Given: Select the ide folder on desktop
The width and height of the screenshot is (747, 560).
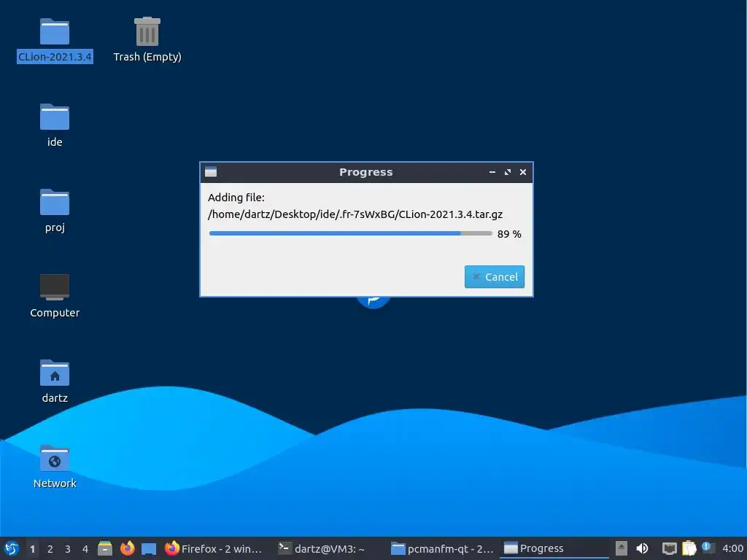Looking at the screenshot, I should [55, 125].
